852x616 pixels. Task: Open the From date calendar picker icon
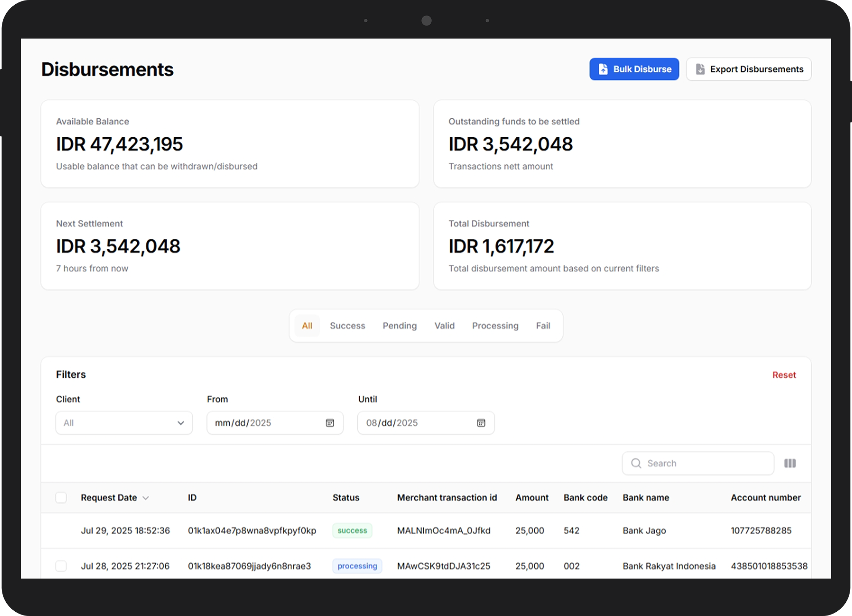[x=330, y=423]
